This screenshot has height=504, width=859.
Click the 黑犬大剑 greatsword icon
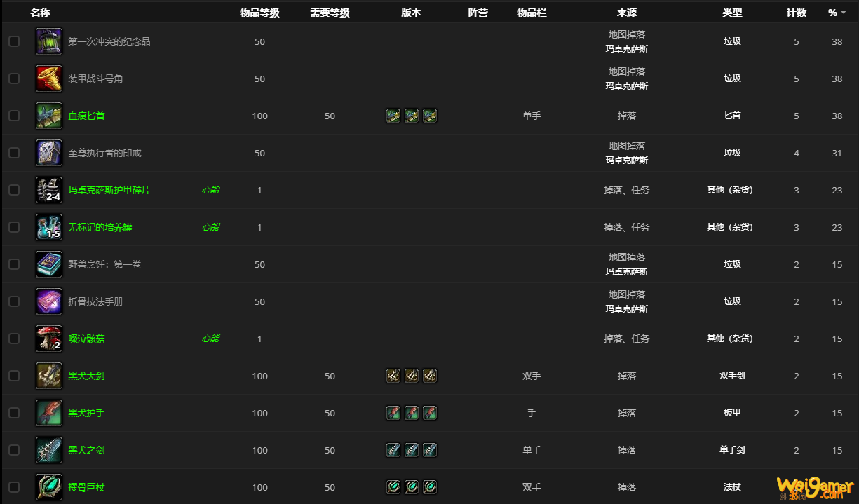(49, 376)
